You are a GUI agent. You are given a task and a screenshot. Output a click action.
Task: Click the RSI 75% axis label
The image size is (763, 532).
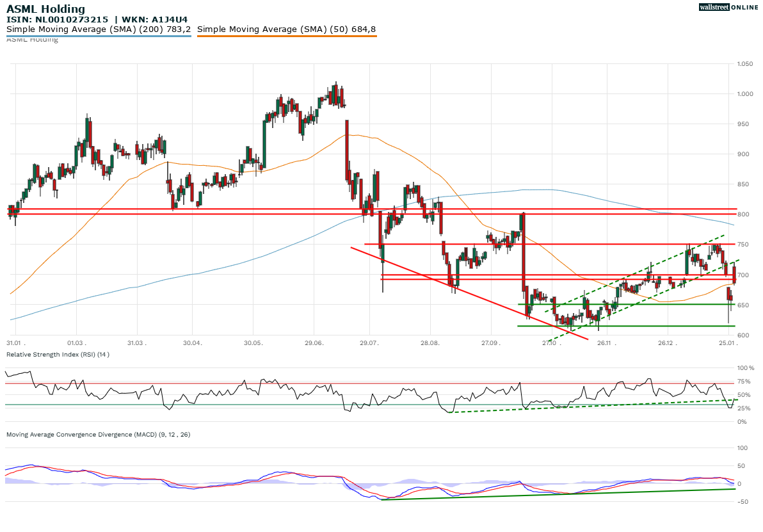744,382
